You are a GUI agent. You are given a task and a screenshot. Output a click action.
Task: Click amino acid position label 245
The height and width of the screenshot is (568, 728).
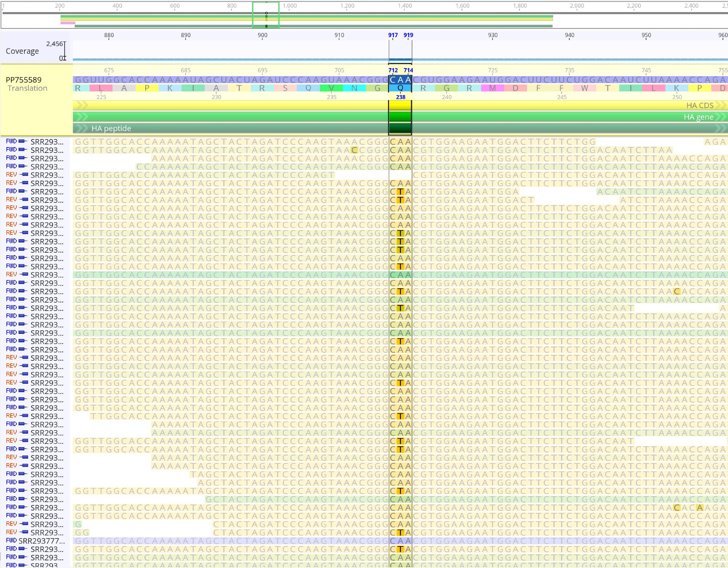[x=562, y=97]
